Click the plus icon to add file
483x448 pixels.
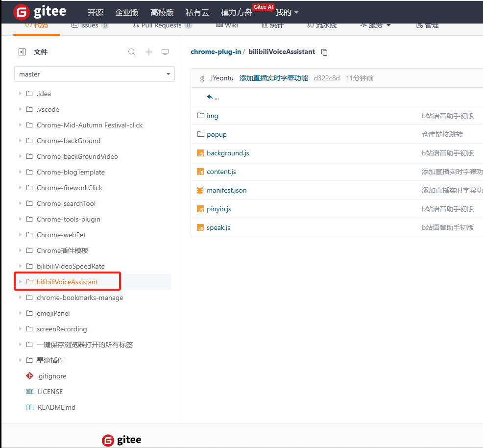(149, 52)
